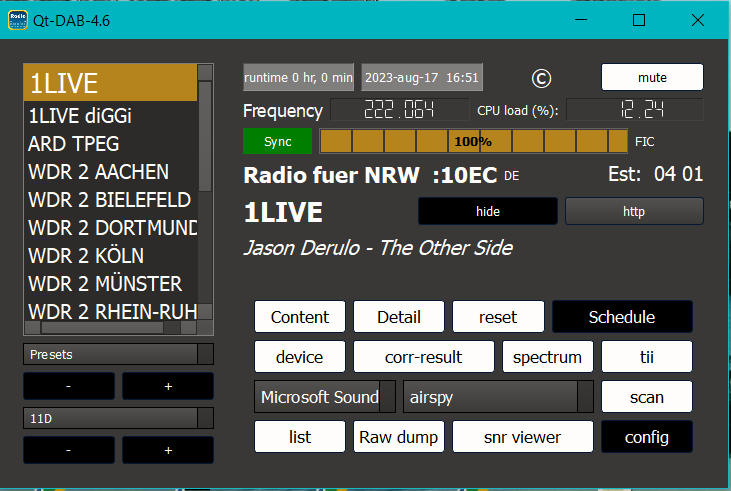Expand the 11D channel selector

pos(118,418)
